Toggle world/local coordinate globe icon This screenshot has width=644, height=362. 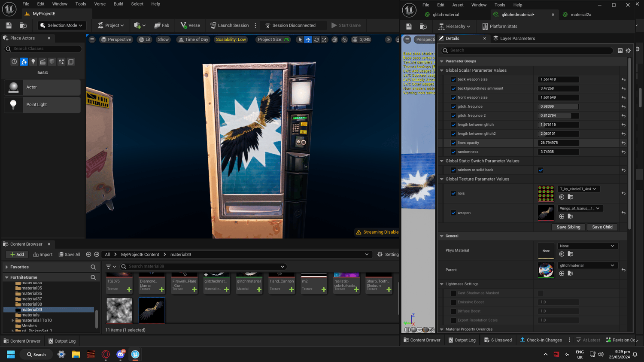pyautogui.click(x=335, y=40)
